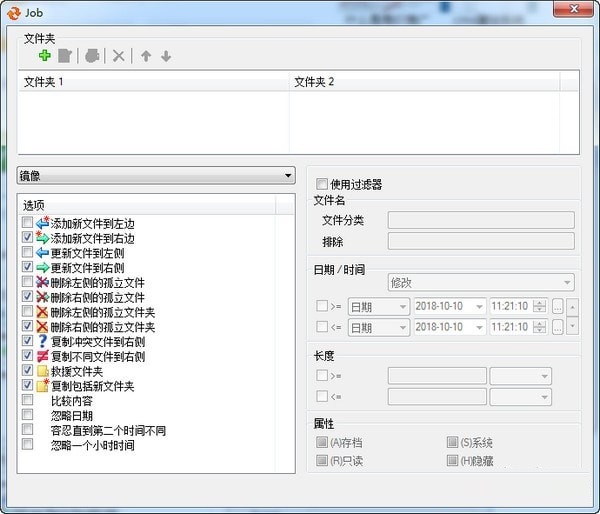
Task: Close the Job window
Action: (573, 9)
